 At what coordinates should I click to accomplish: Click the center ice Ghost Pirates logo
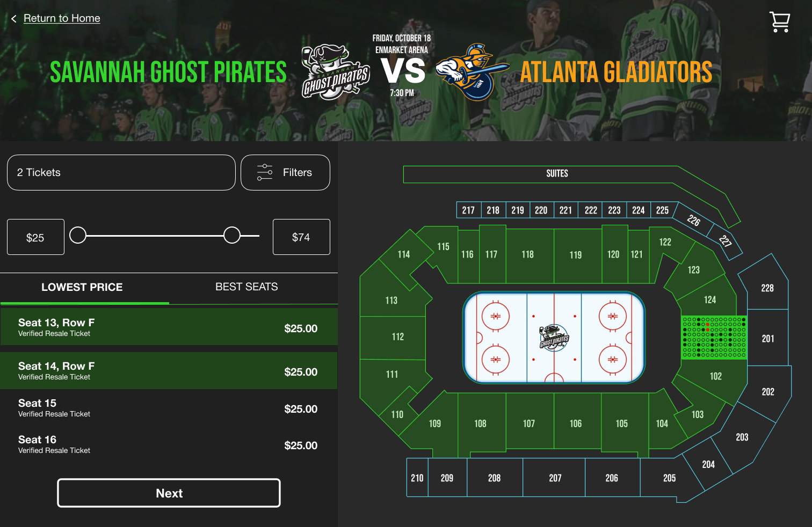554,338
